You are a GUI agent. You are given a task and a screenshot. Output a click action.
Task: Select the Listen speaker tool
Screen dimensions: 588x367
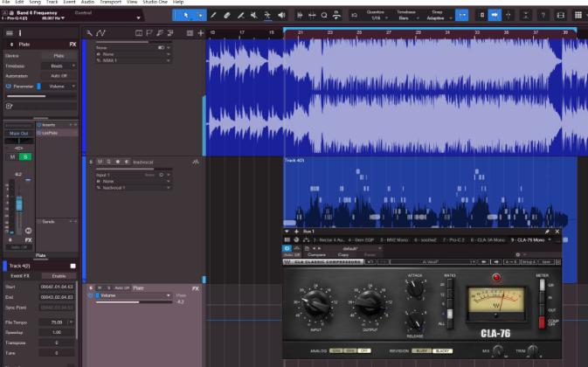(x=281, y=16)
